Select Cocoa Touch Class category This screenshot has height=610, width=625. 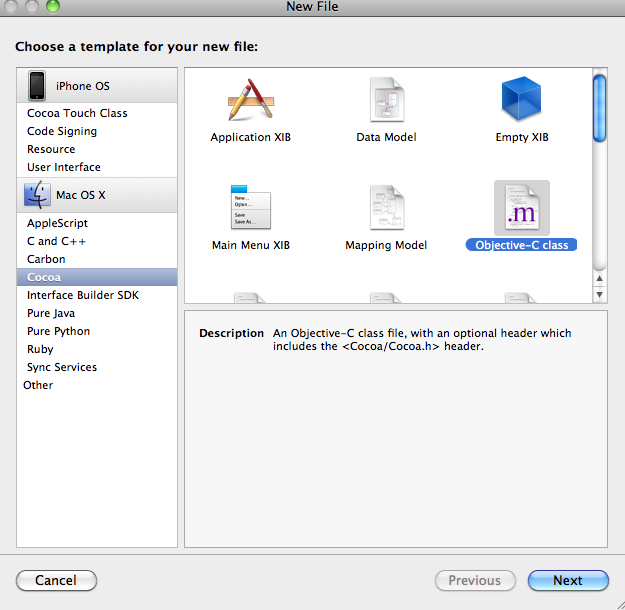pyautogui.click(x=97, y=113)
